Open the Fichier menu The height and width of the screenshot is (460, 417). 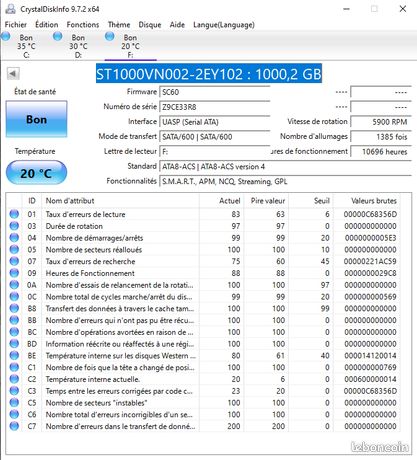click(x=16, y=25)
